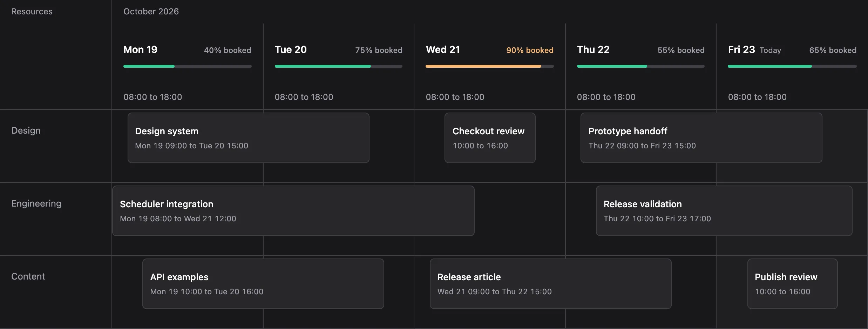Click the Thursday booking progress bar
Image resolution: width=868 pixels, height=329 pixels.
click(640, 66)
